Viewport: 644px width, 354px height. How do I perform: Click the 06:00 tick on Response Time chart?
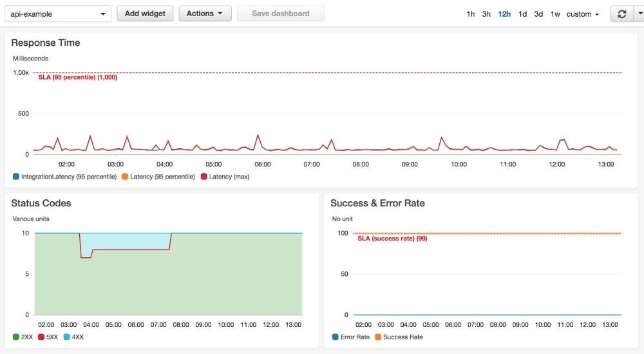pyautogui.click(x=263, y=164)
